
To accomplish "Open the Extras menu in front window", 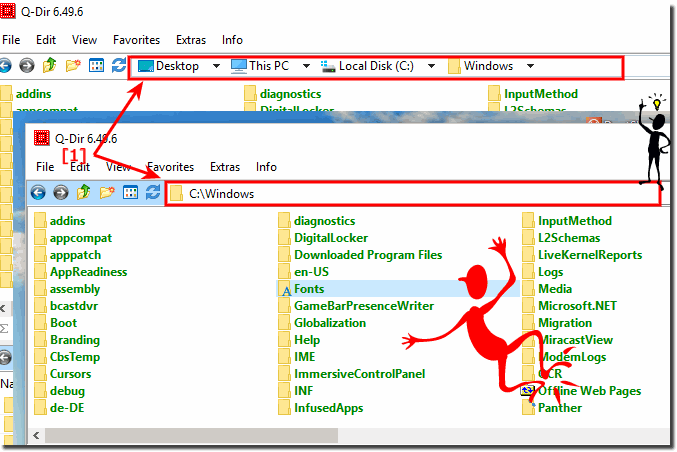I will coord(225,167).
